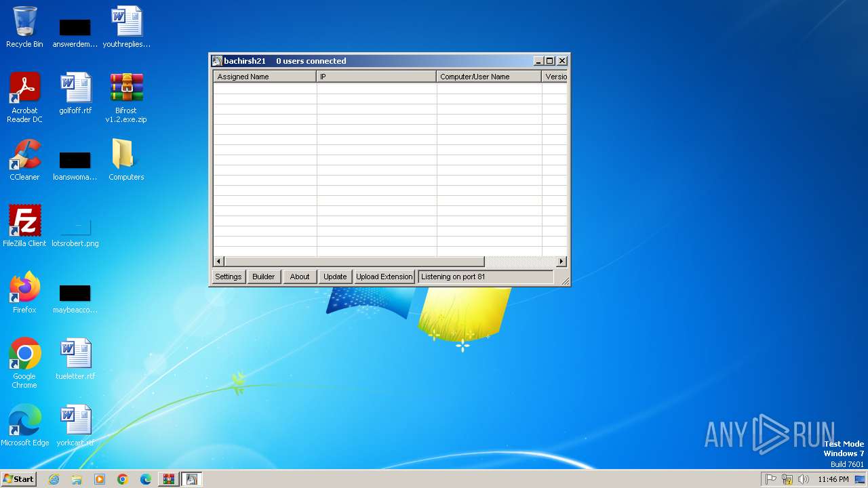The height and width of the screenshot is (488, 868).
Task: Open the Builder button
Action: click(264, 277)
